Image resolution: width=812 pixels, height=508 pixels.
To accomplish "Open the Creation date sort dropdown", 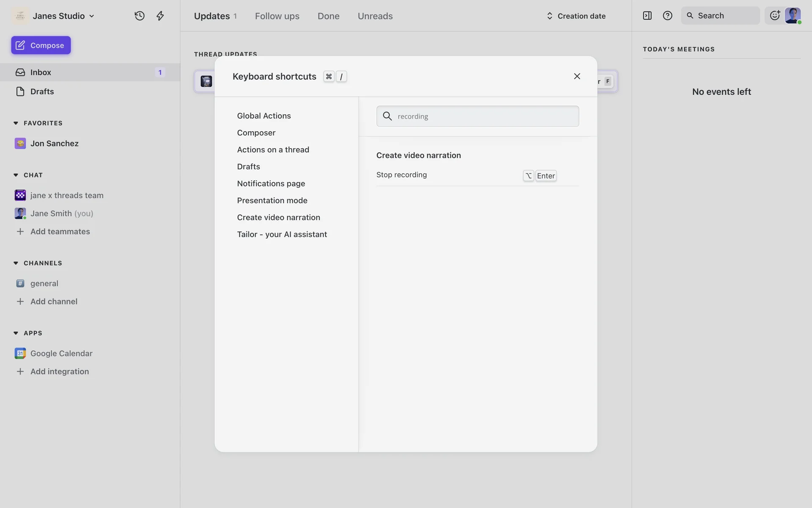I will 576,16.
